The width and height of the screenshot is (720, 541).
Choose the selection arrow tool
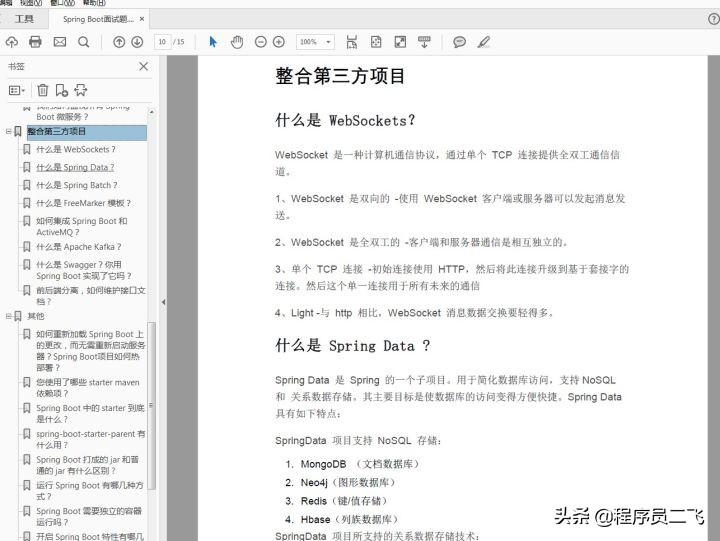tap(213, 42)
